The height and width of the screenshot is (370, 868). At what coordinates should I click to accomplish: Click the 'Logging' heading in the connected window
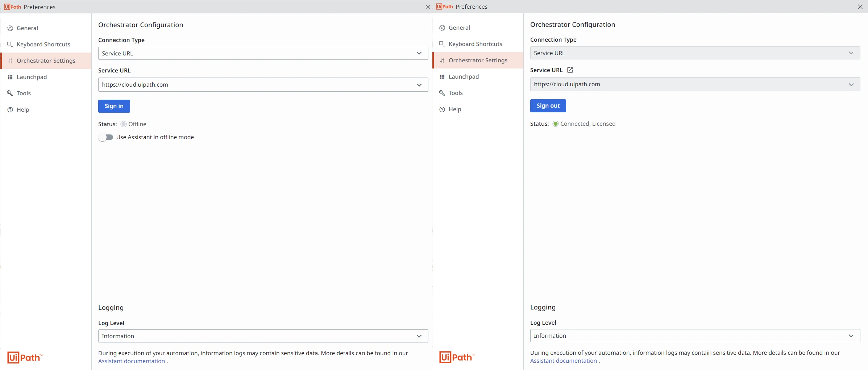543,307
